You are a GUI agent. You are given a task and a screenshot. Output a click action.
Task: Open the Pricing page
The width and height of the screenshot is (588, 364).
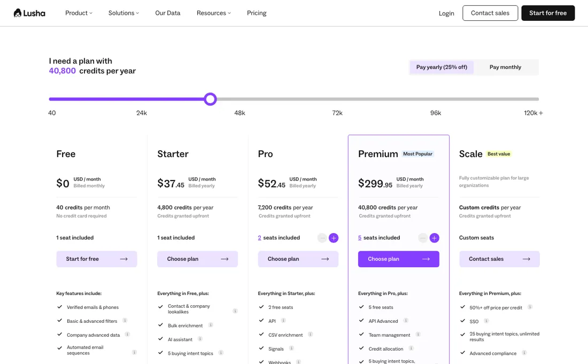(x=257, y=13)
